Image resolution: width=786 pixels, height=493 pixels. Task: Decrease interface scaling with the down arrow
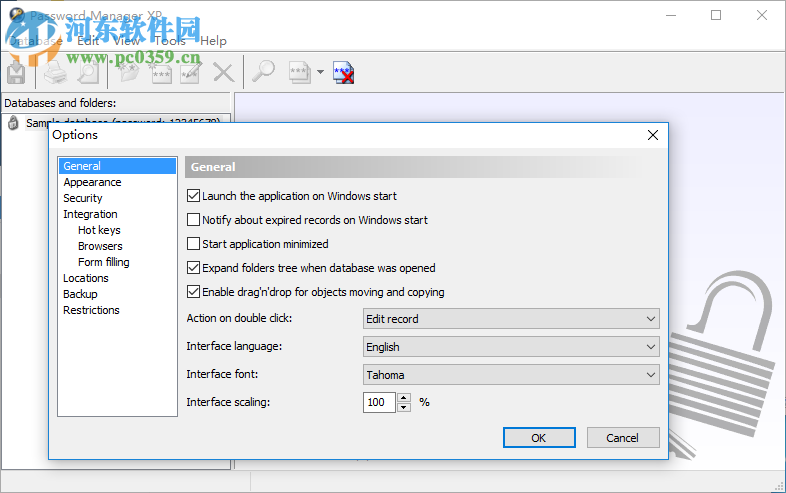pyautogui.click(x=404, y=407)
